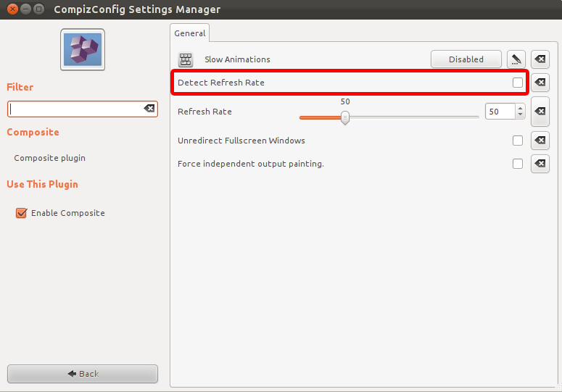Viewport: 562px width, 392px height.
Task: Check Force independent output painting
Action: 518,164
